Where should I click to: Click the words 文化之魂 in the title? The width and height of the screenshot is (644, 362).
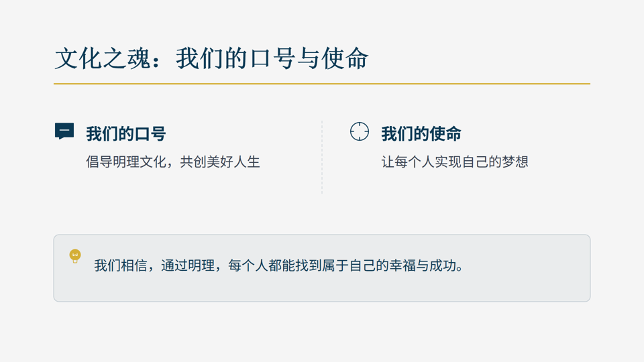103,58
